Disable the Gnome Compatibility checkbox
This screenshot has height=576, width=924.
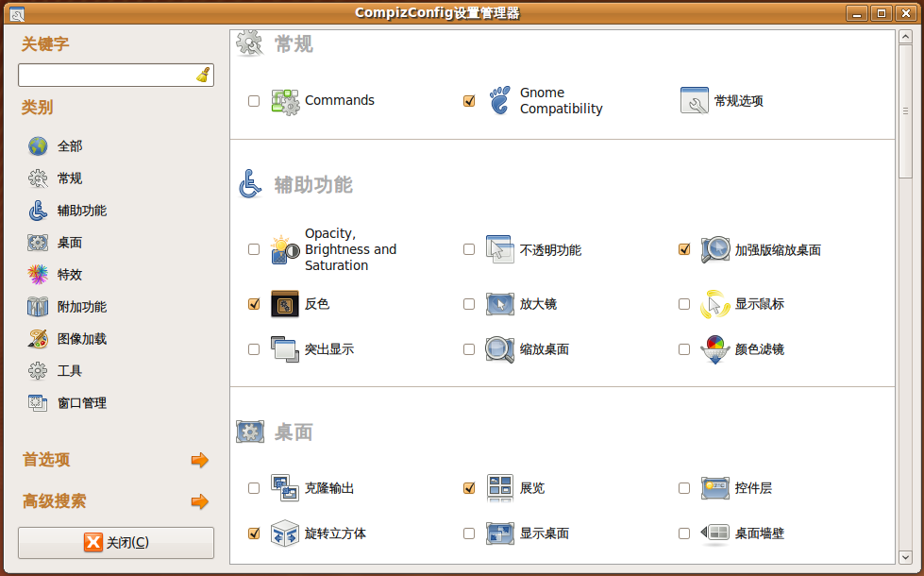coord(469,101)
